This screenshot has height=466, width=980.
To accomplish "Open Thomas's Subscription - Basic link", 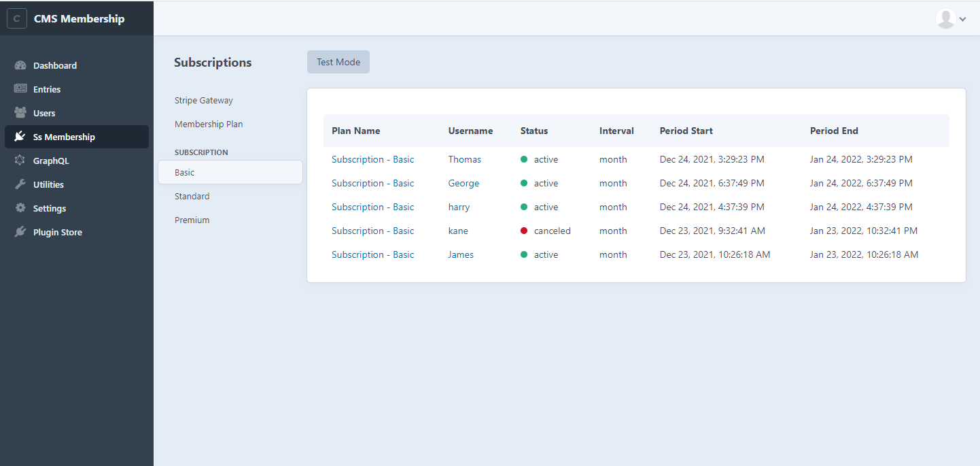I will [x=372, y=159].
